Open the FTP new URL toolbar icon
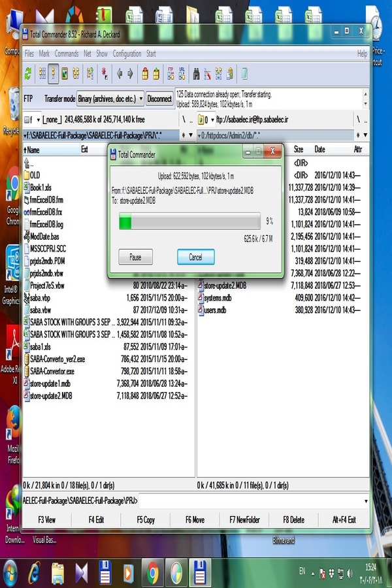Image resolution: width=392 pixels, height=588 pixels. tap(182, 74)
